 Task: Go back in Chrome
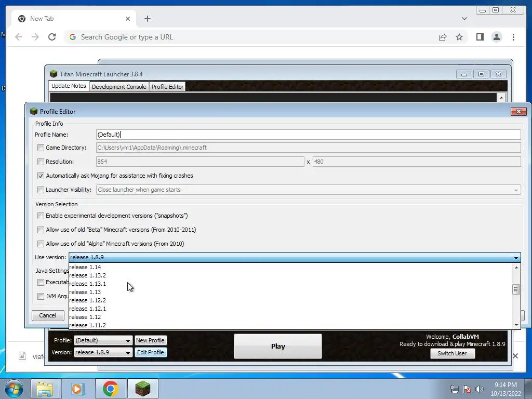pos(19,37)
